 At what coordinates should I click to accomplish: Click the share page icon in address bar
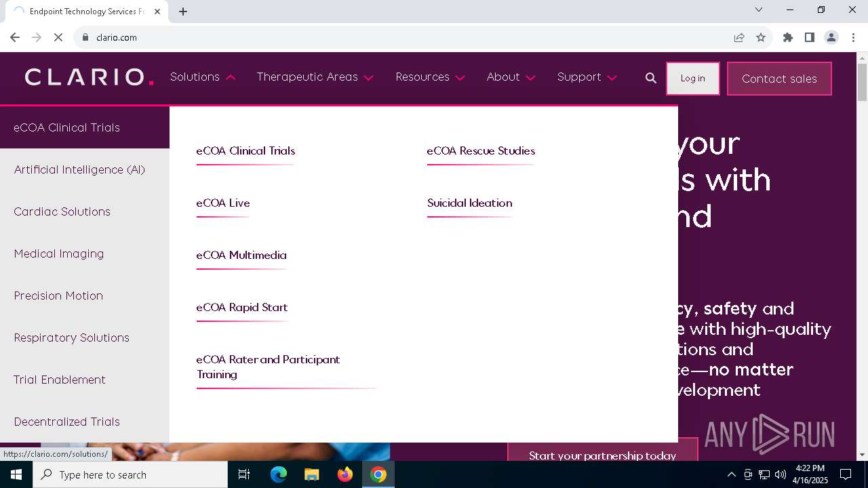tap(739, 37)
